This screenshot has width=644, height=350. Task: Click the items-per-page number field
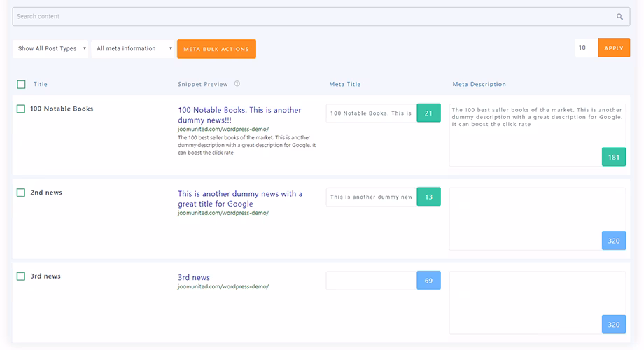coord(586,48)
